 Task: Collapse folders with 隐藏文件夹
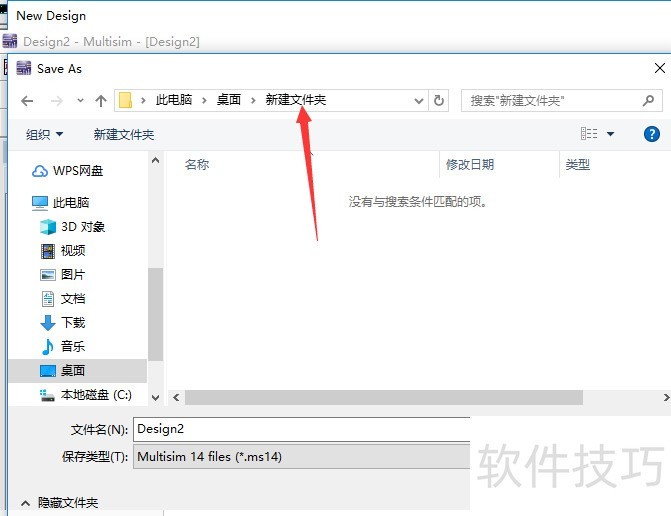59,502
